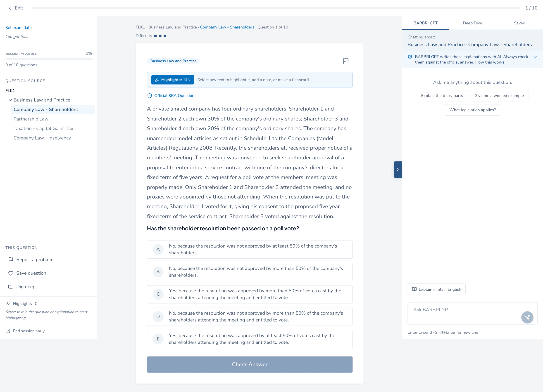543x392 pixels.
Task: Click the Save question heart icon
Action: pyautogui.click(x=11, y=273)
